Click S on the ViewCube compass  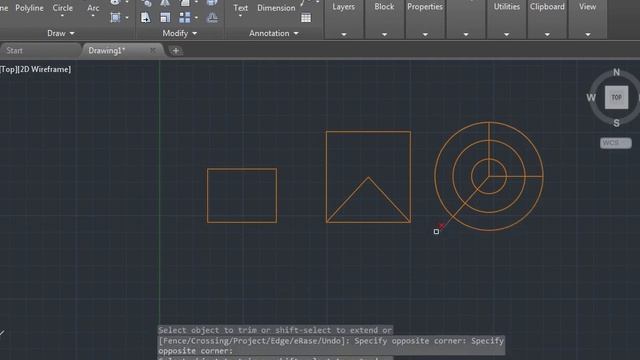pos(616,123)
